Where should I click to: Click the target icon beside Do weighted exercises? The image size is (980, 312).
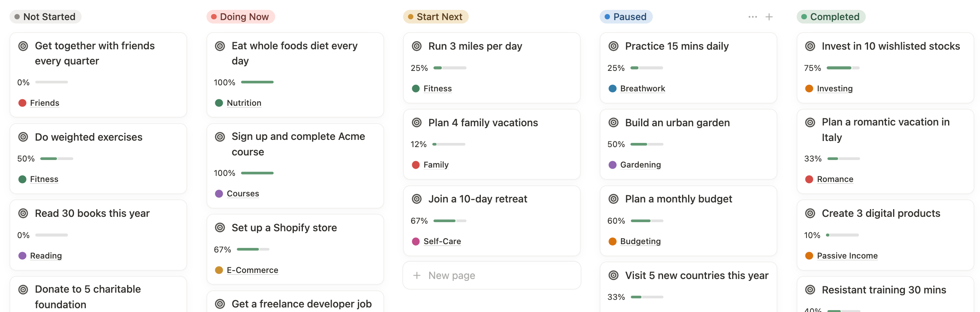point(23,137)
